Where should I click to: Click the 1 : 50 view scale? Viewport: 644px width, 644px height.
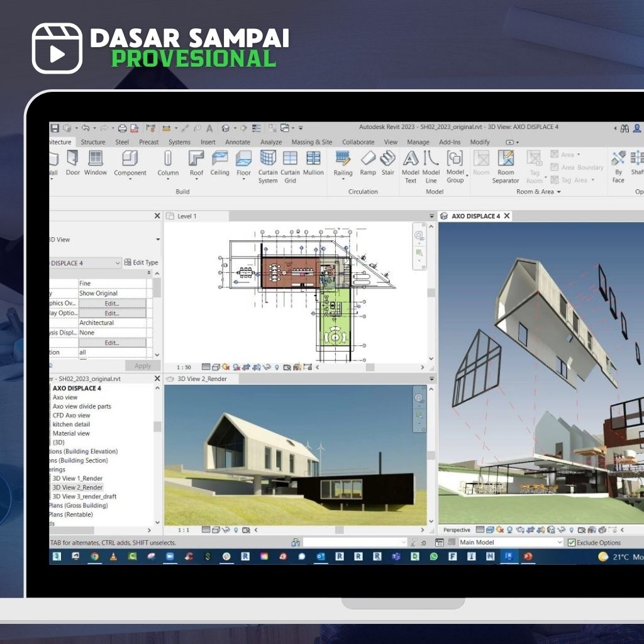point(184,367)
